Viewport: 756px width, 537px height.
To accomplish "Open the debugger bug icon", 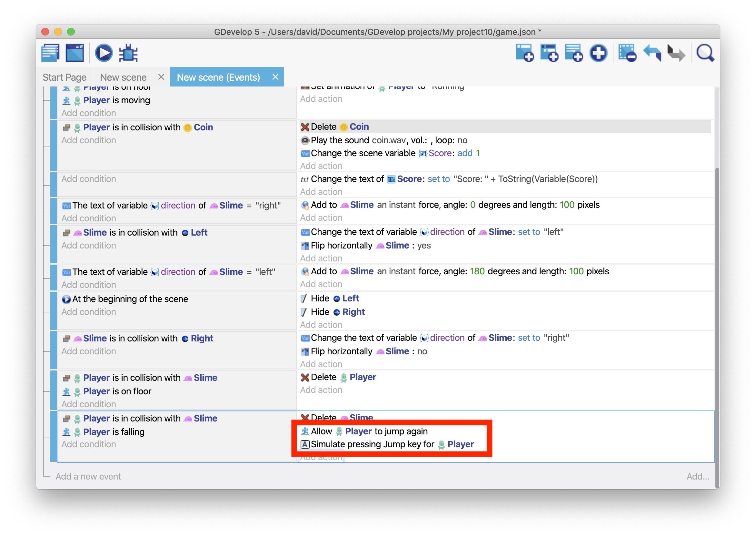I will 128,53.
